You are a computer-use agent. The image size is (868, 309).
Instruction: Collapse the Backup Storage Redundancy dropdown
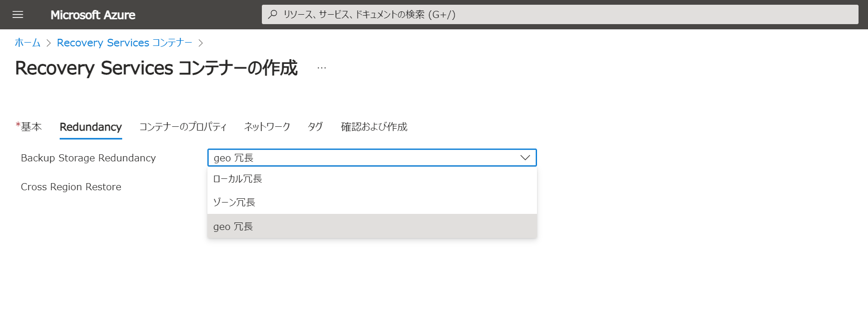[372, 158]
